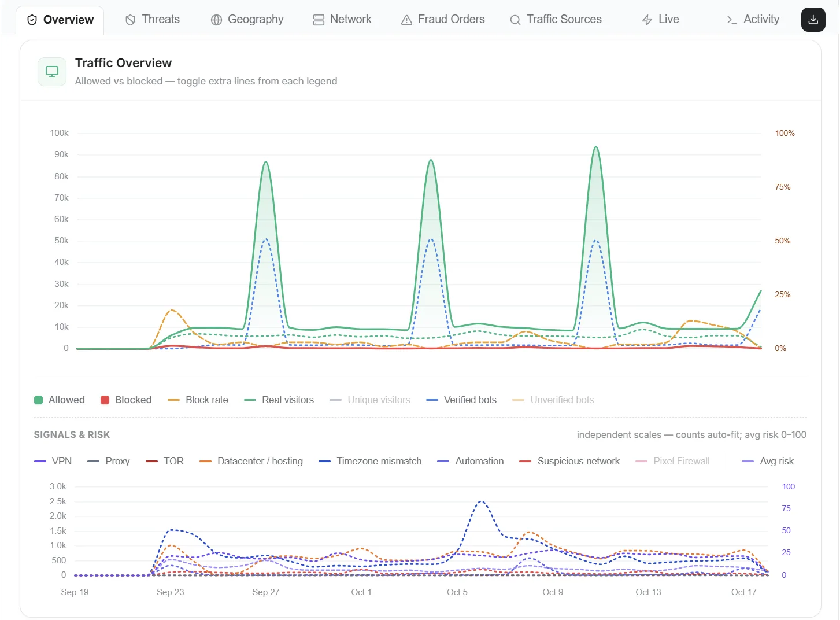Switch to the Live tab

tap(660, 20)
